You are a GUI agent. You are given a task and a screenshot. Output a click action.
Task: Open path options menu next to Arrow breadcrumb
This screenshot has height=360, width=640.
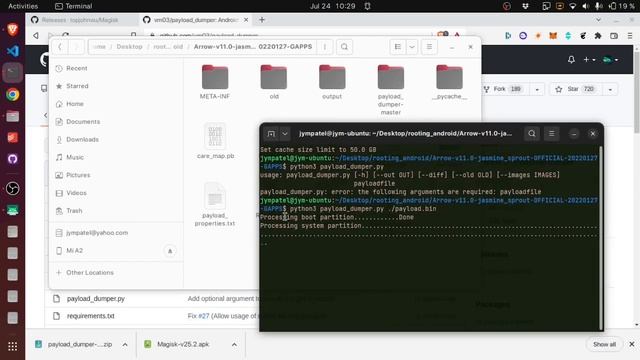(325, 47)
